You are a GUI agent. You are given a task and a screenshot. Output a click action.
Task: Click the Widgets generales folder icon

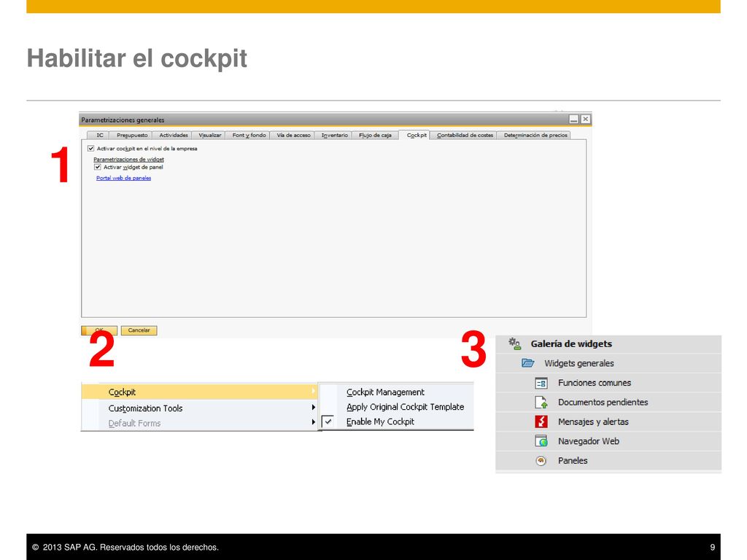coord(528,363)
